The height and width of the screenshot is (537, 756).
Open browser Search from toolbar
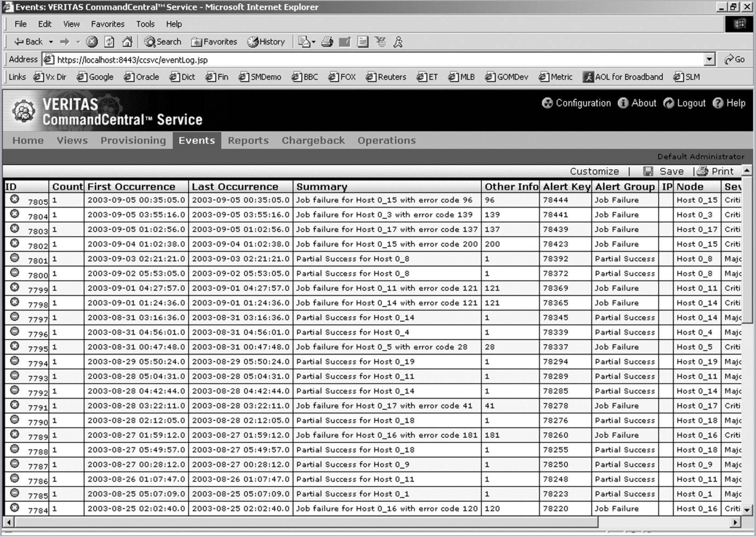163,42
